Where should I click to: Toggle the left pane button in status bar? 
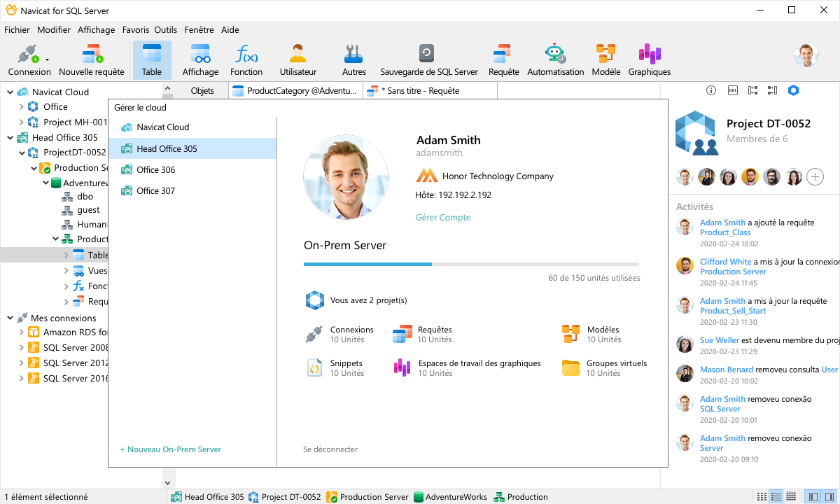[x=813, y=497]
